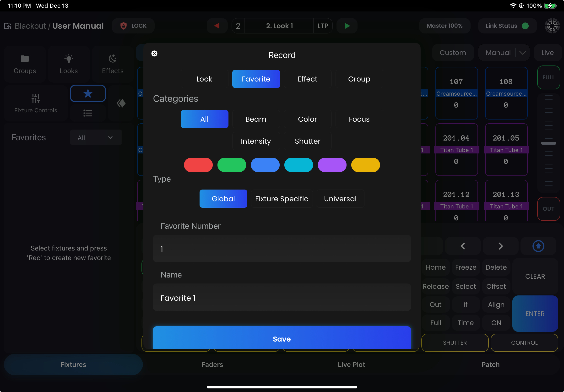The height and width of the screenshot is (392, 564).
Task: Open the Manual mode dropdown chevron
Action: (523, 53)
